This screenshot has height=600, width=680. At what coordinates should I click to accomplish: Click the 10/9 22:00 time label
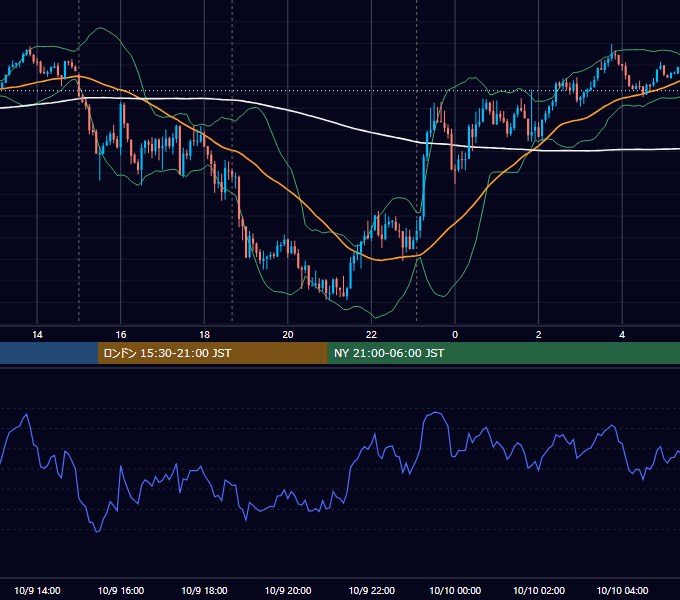(372, 590)
